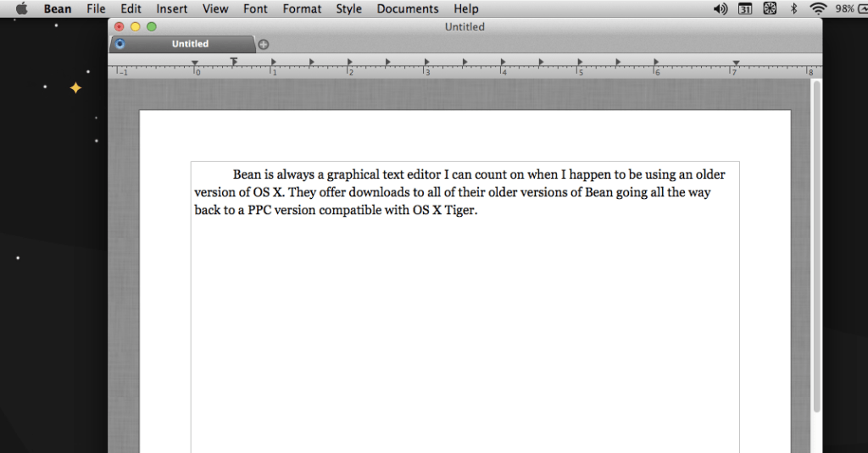Click the Bluetooth status icon

tap(794, 8)
